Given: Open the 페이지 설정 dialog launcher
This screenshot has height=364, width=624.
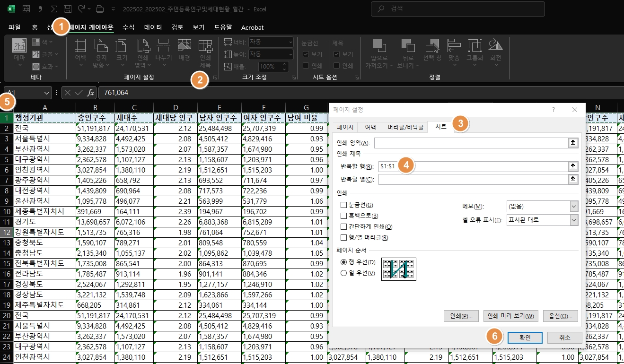Looking at the screenshot, I should (x=215, y=77).
